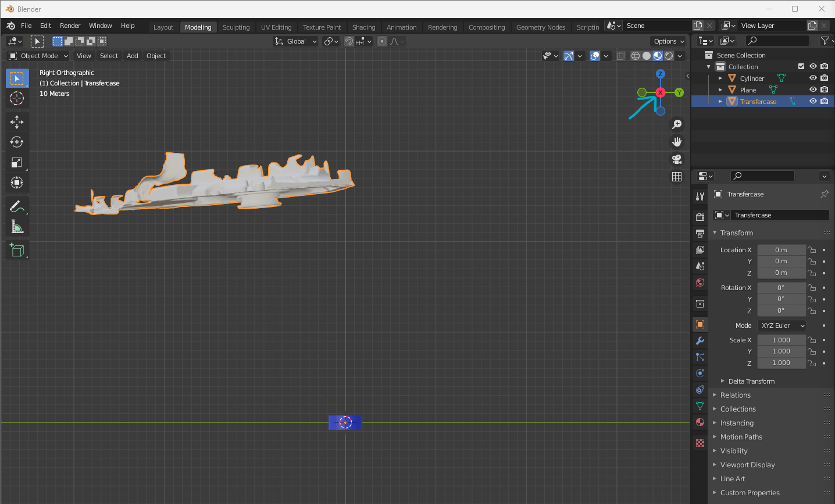Click the Options button in viewport header

tap(669, 41)
